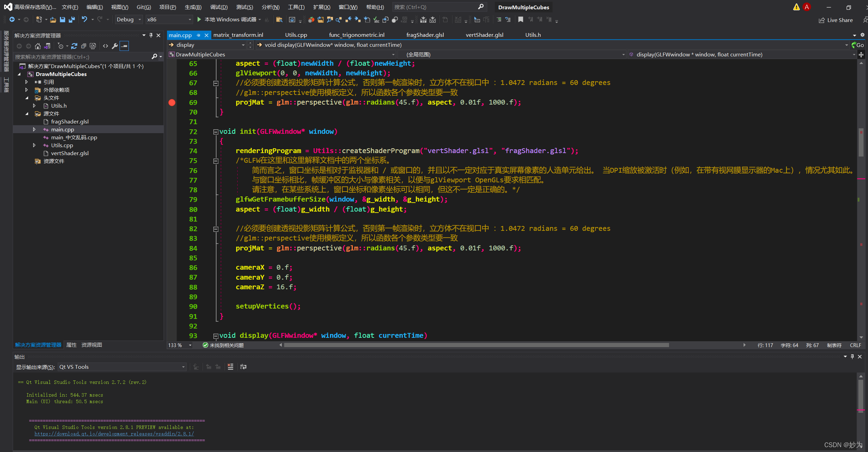Collapse the init function at line 72
The image size is (868, 452).
click(215, 132)
